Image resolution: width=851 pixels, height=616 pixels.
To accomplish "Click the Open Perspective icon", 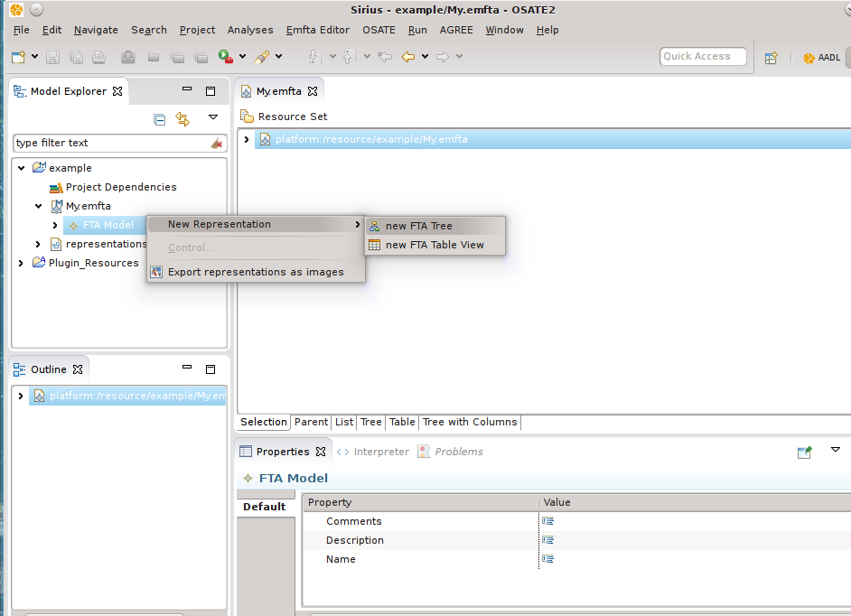I will tap(772, 58).
